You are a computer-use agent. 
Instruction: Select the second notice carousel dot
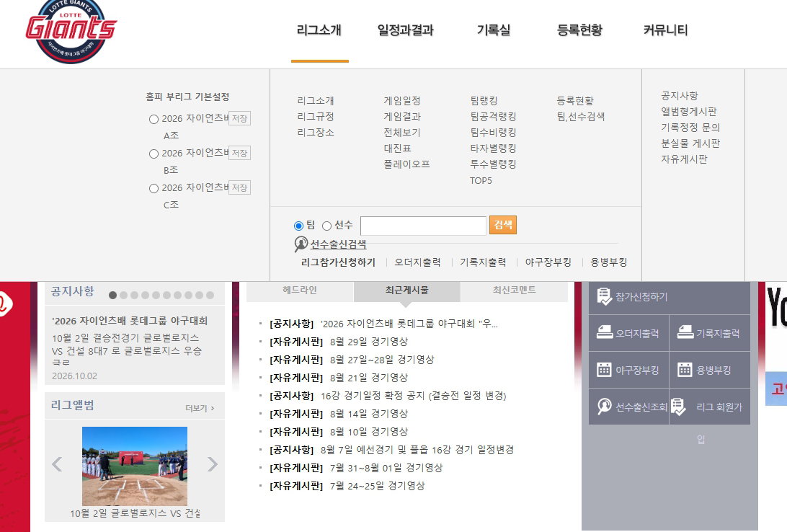point(123,295)
